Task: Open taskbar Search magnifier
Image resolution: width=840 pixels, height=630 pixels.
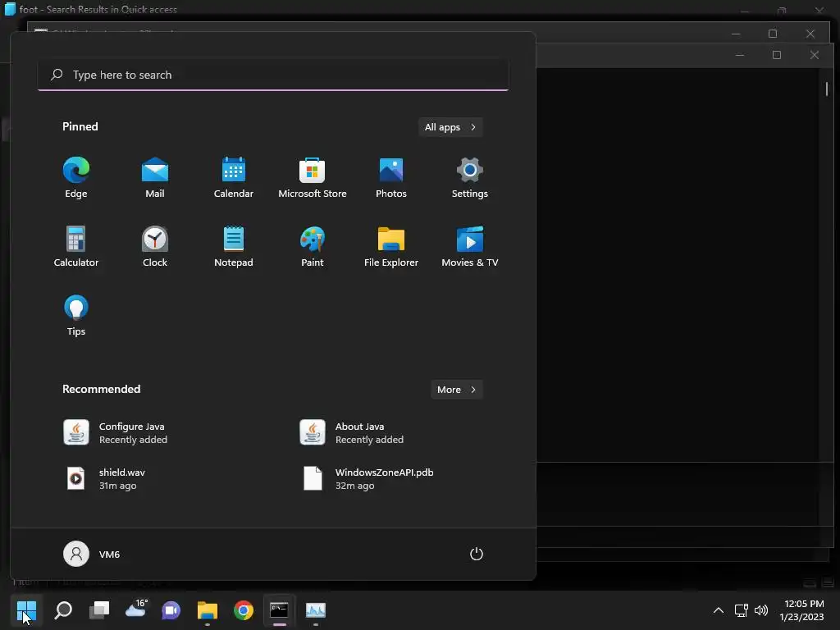Action: [63, 610]
